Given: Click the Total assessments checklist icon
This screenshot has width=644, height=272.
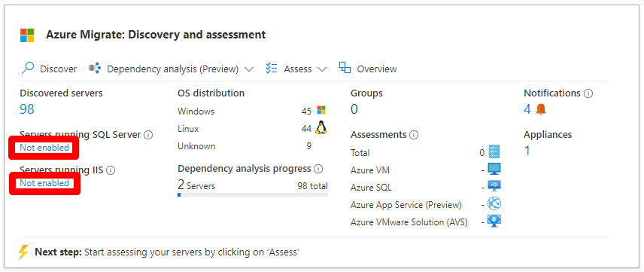Looking at the screenshot, I should pyautogui.click(x=494, y=152).
